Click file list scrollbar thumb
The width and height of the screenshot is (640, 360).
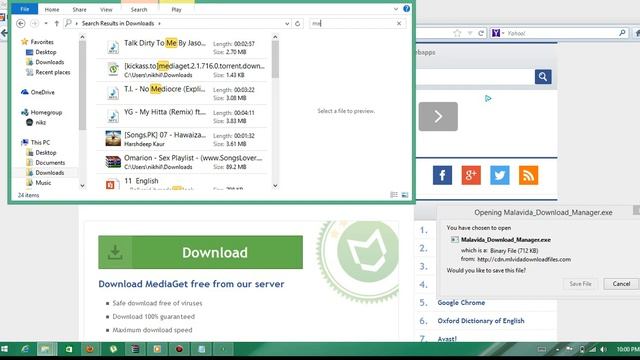[x=275, y=59]
